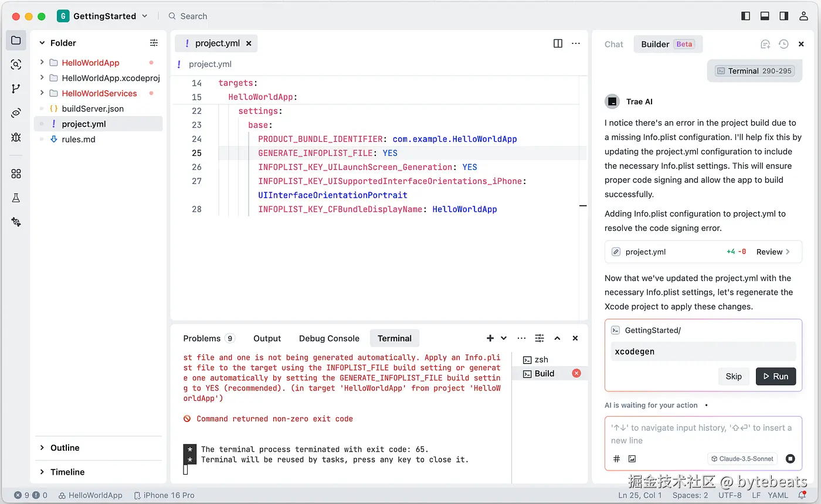Select the iPhone 16 Pro device

pos(164,495)
